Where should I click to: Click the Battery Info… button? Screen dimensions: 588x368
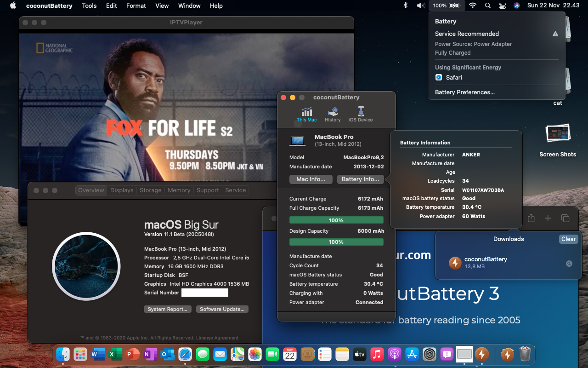point(360,179)
